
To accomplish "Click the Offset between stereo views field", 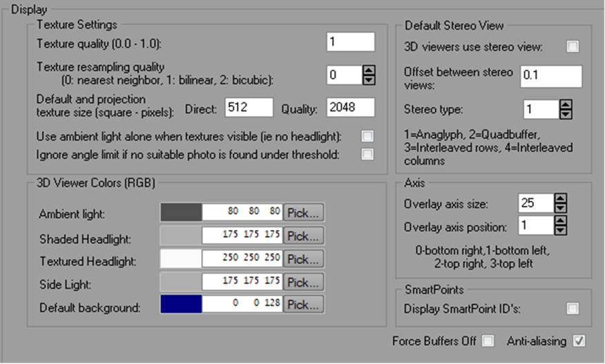I will pos(551,76).
